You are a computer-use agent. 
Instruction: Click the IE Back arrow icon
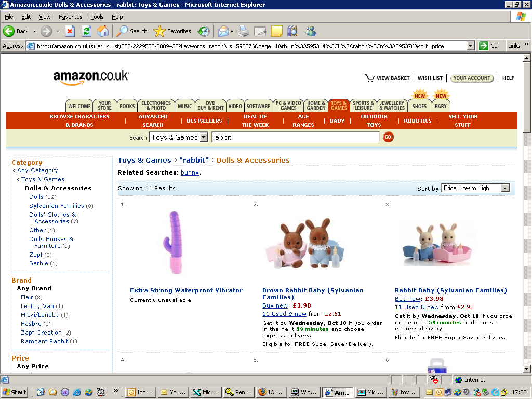tap(9, 31)
